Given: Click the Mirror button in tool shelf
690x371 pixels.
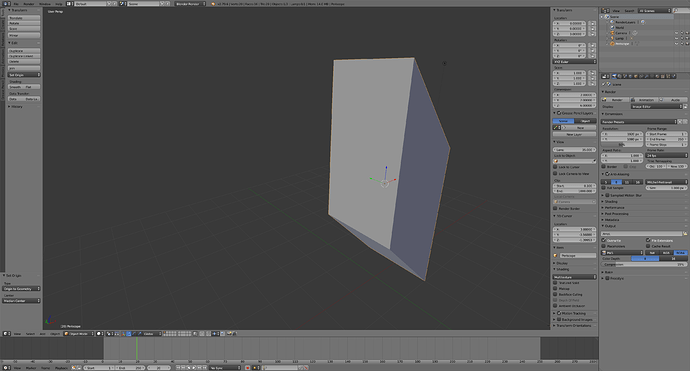Looking at the screenshot, I should point(24,35).
